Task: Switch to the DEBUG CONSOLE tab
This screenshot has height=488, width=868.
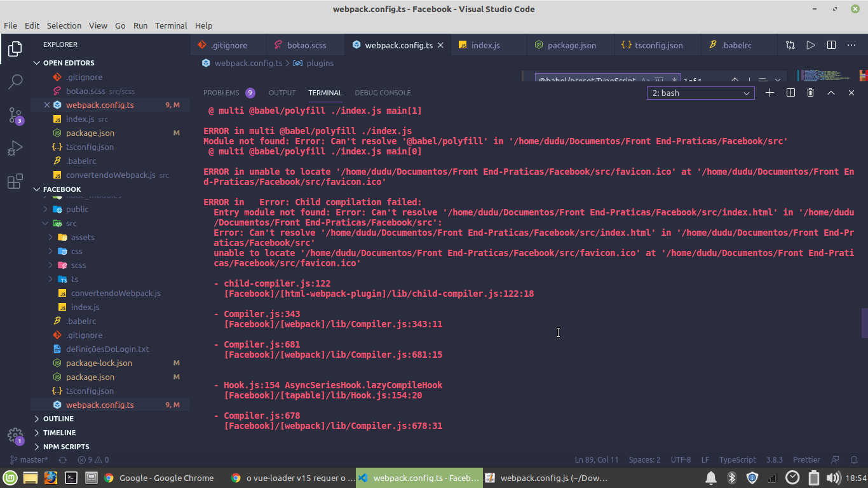Action: [x=383, y=93]
